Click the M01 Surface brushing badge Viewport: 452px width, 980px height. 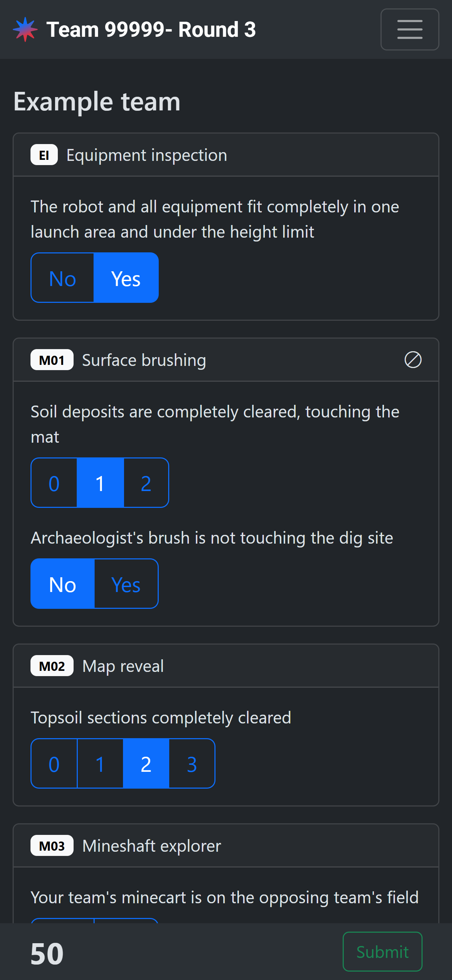(52, 360)
